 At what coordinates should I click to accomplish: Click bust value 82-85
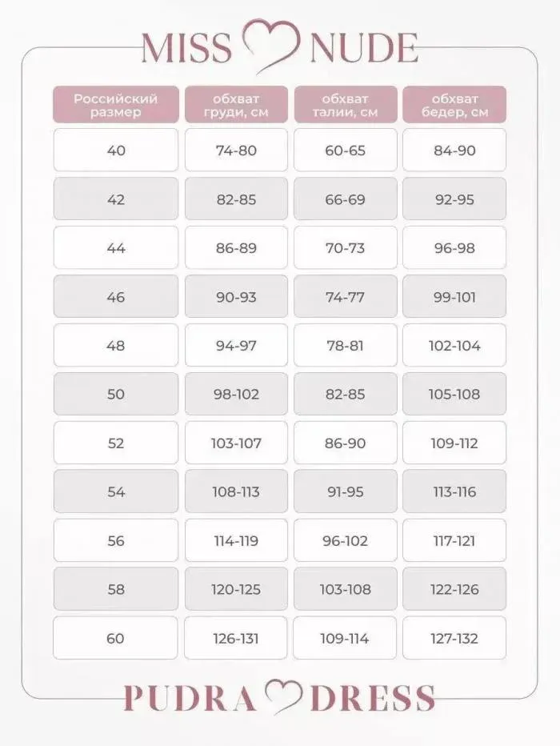coord(236,199)
